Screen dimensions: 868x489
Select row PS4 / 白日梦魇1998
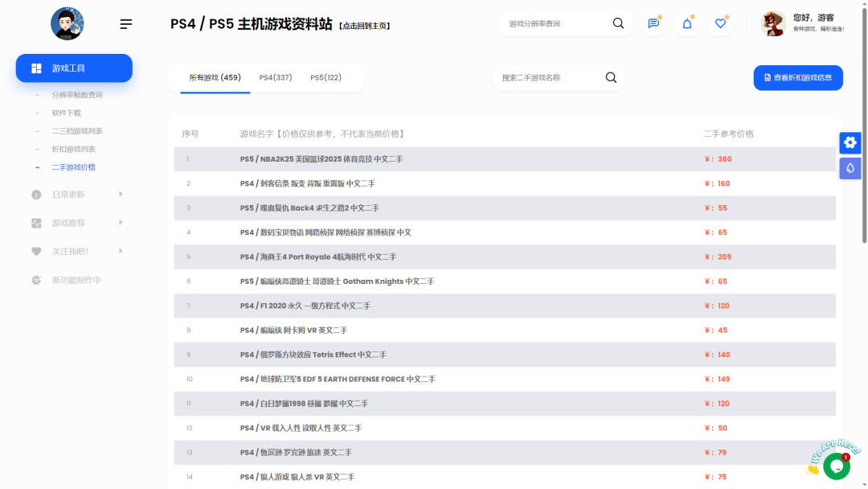point(504,404)
